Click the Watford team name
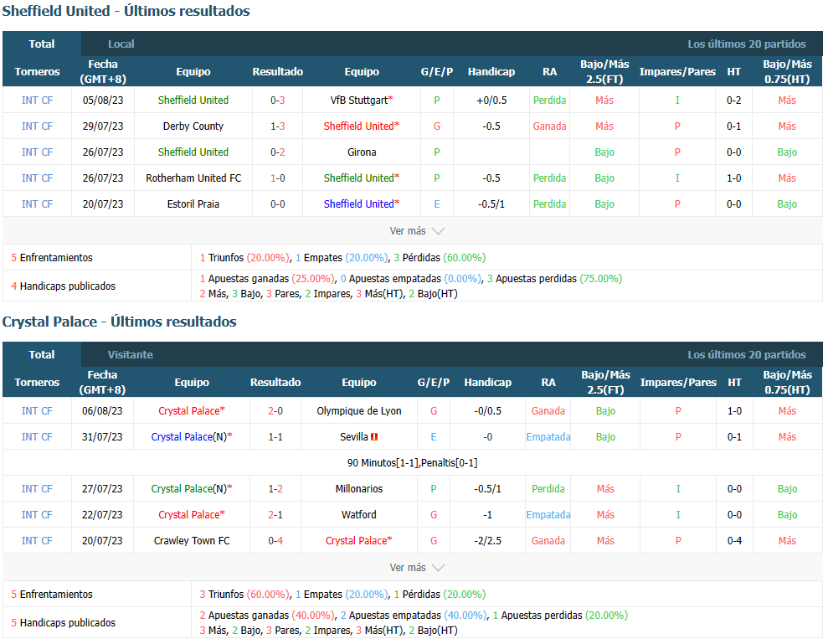This screenshot has height=644, width=828. (x=359, y=514)
